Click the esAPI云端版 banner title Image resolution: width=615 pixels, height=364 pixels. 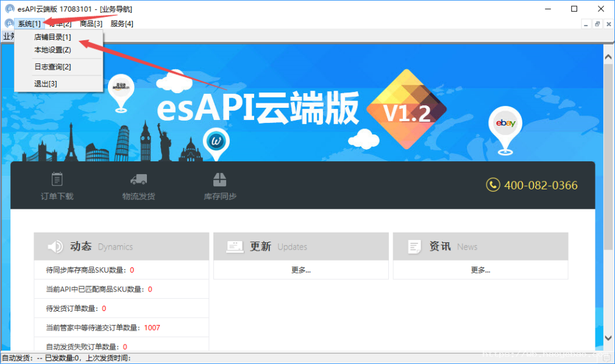coord(258,107)
